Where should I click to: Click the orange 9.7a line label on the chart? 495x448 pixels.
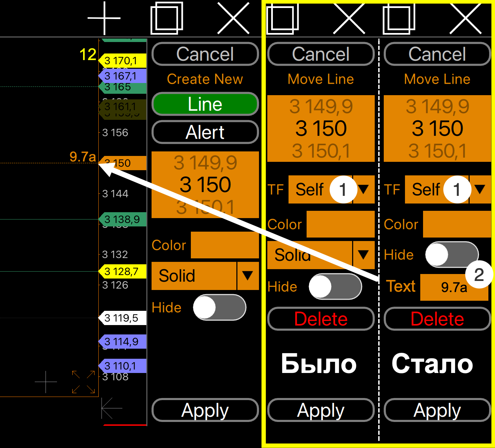pyautogui.click(x=83, y=157)
